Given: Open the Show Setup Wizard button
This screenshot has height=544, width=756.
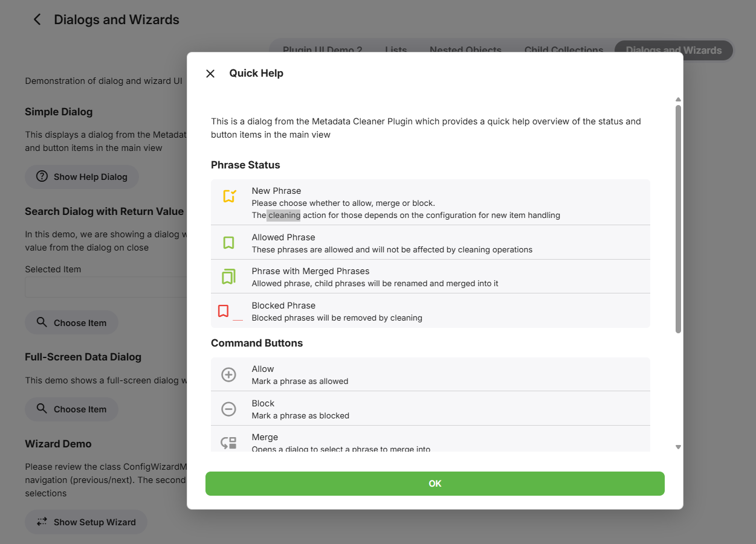Looking at the screenshot, I should pyautogui.click(x=86, y=522).
